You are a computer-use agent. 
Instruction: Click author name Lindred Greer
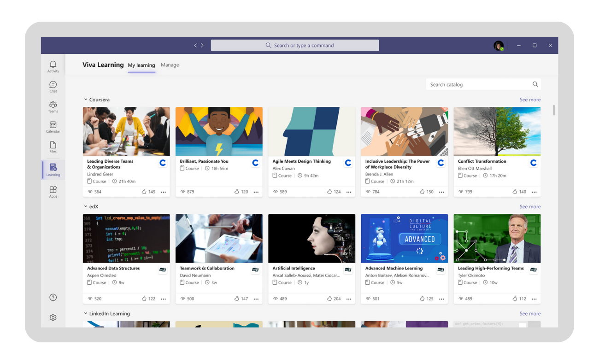tap(100, 174)
